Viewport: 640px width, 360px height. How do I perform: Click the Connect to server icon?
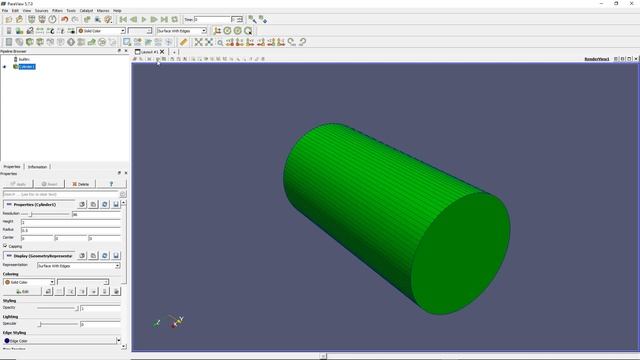[x=31, y=19]
